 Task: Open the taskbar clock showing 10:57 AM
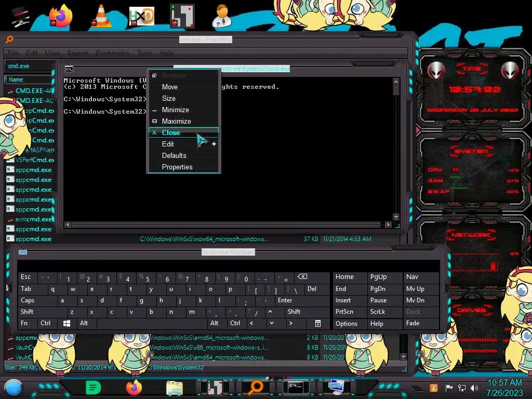coord(504,388)
